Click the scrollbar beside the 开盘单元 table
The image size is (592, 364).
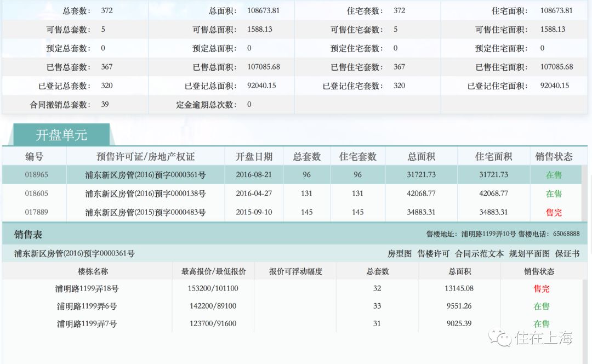pyautogui.click(x=585, y=186)
